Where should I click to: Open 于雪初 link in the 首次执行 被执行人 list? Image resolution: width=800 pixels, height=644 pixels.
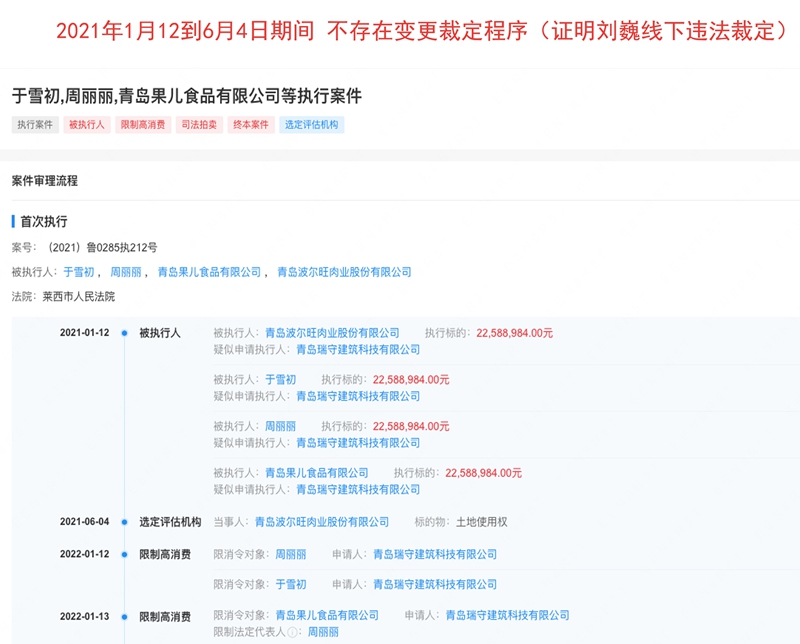pos(79,272)
